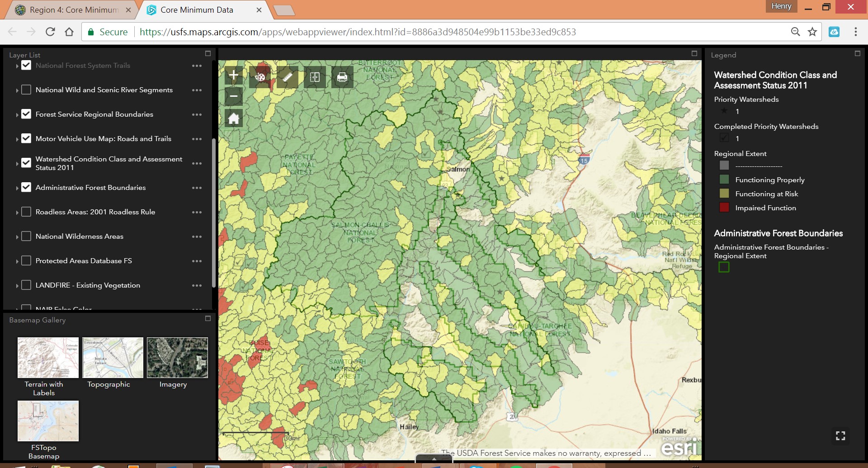Zoom in on the map
The width and height of the screenshot is (868, 468).
tap(233, 75)
